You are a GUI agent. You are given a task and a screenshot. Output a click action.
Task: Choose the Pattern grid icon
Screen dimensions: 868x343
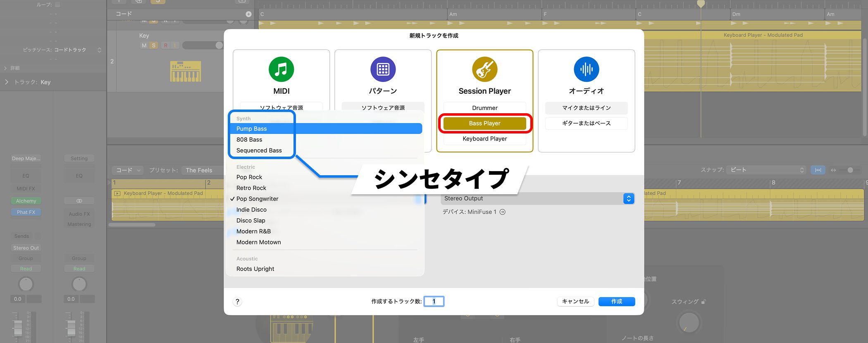tap(383, 69)
